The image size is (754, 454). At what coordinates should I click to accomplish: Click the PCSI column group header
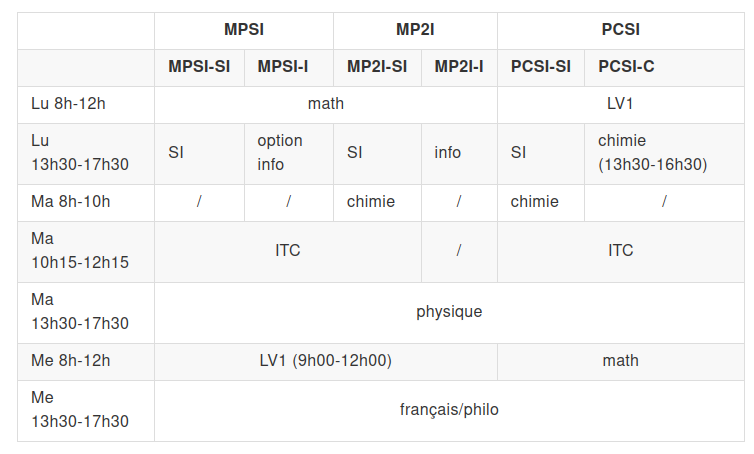click(620, 29)
